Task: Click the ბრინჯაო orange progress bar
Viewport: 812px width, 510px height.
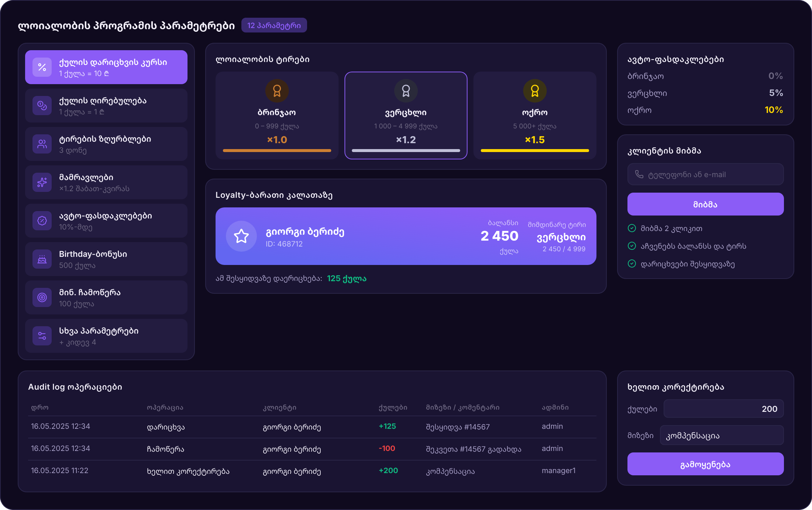Action: [x=277, y=151]
